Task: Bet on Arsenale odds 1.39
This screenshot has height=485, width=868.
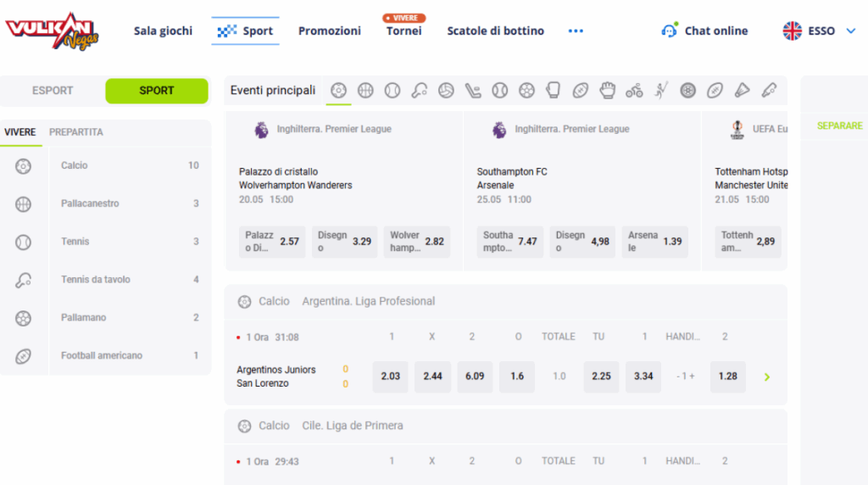Action: [655, 242]
